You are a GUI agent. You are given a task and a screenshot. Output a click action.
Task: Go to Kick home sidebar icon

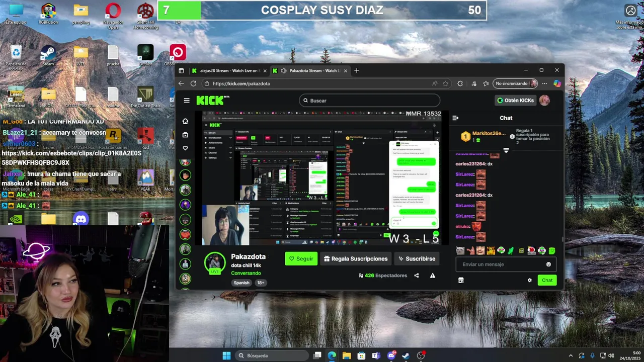click(185, 121)
